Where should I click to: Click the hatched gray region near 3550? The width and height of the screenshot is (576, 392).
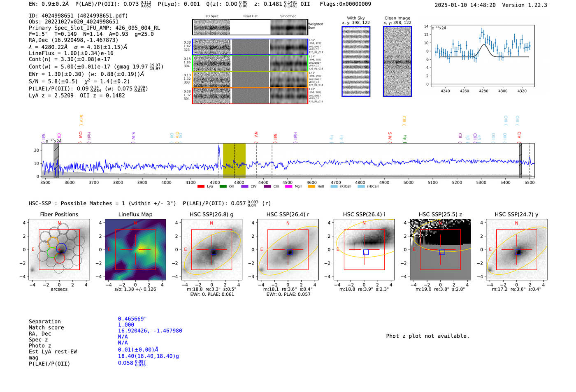coord(56,160)
